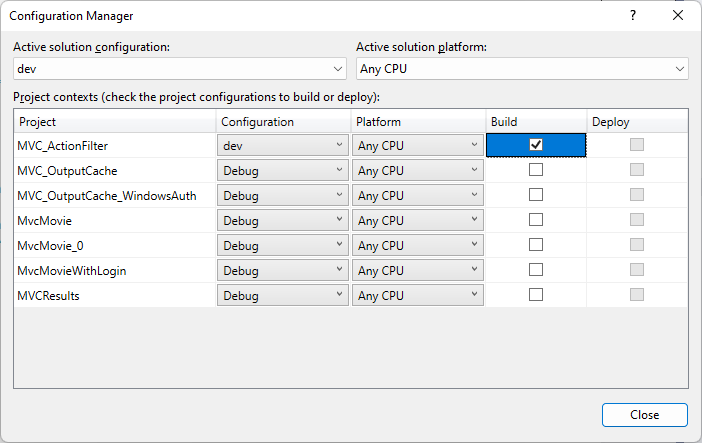The height and width of the screenshot is (443, 702).
Task: Enable Build for MvcMovieWithLogin
Action: pyautogui.click(x=536, y=270)
